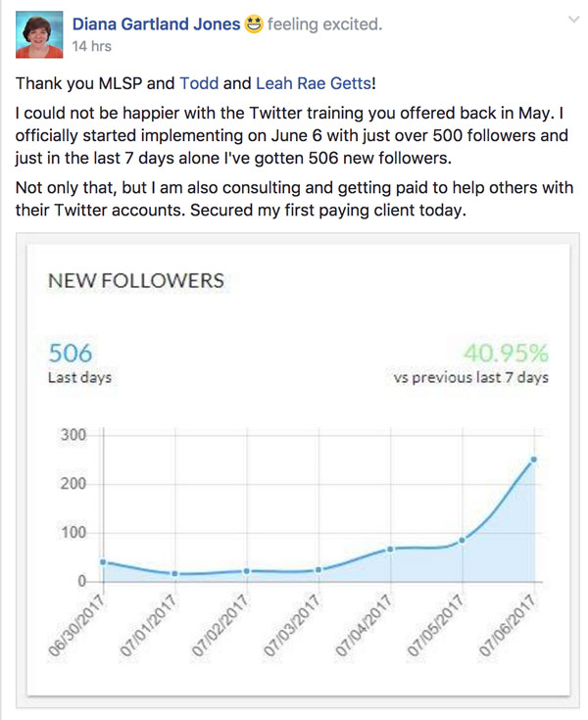Open Diana Gartland Jones profile picture
588x720 pixels.
click(x=39, y=35)
